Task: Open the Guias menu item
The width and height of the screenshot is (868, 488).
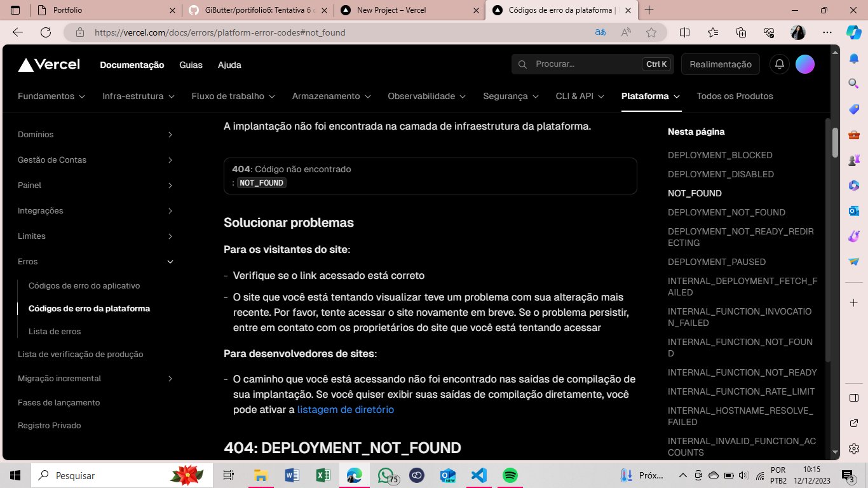Action: tap(191, 65)
